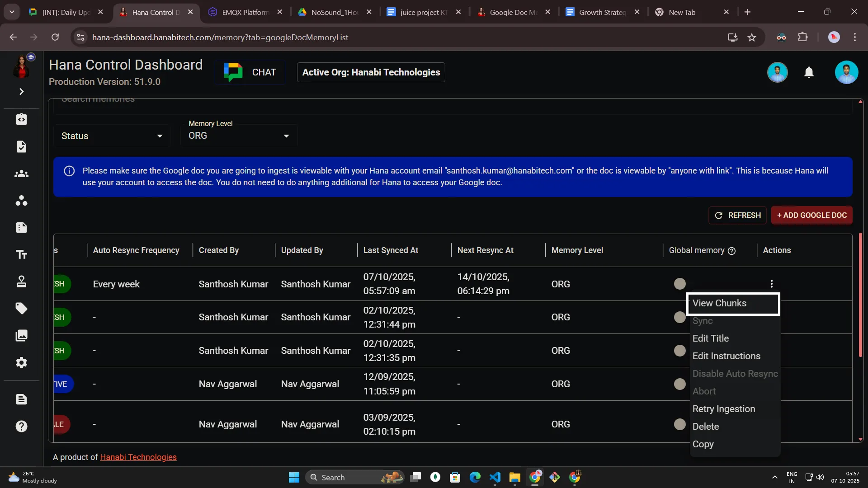Click the ADD GOOGLE DOC button
The height and width of the screenshot is (488, 868).
point(811,216)
